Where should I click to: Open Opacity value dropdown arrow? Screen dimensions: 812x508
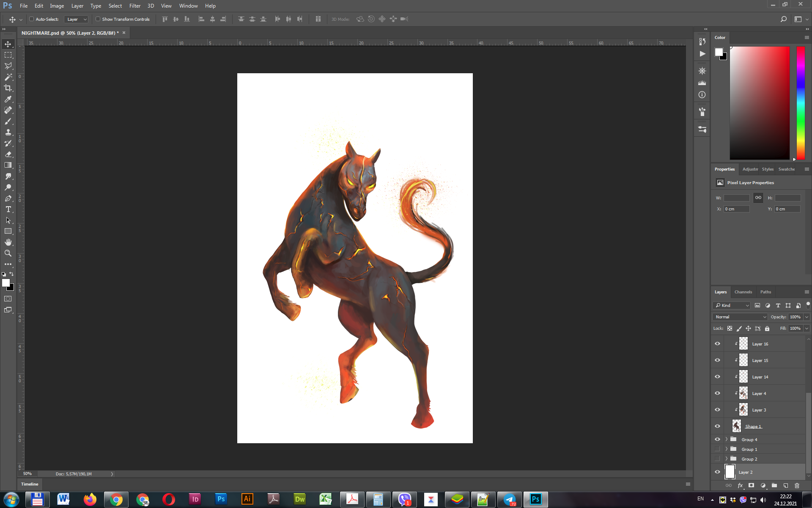click(807, 317)
